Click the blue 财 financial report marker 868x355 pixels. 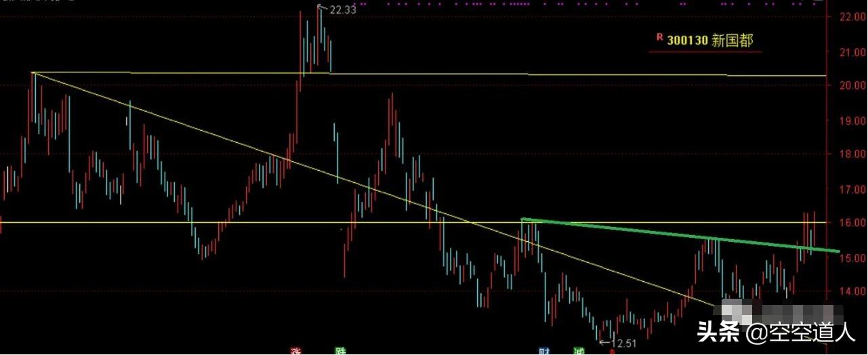click(544, 351)
